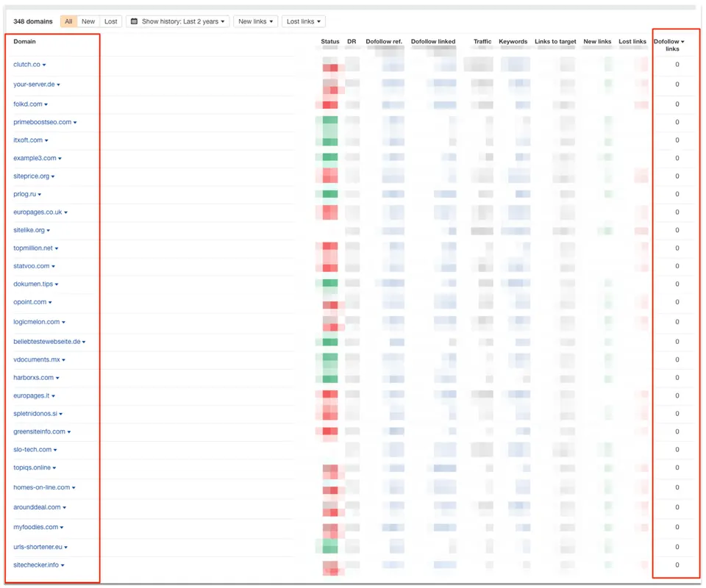Open the urls-shortener.eu domain link
The height and width of the screenshot is (588, 706).
pos(38,547)
